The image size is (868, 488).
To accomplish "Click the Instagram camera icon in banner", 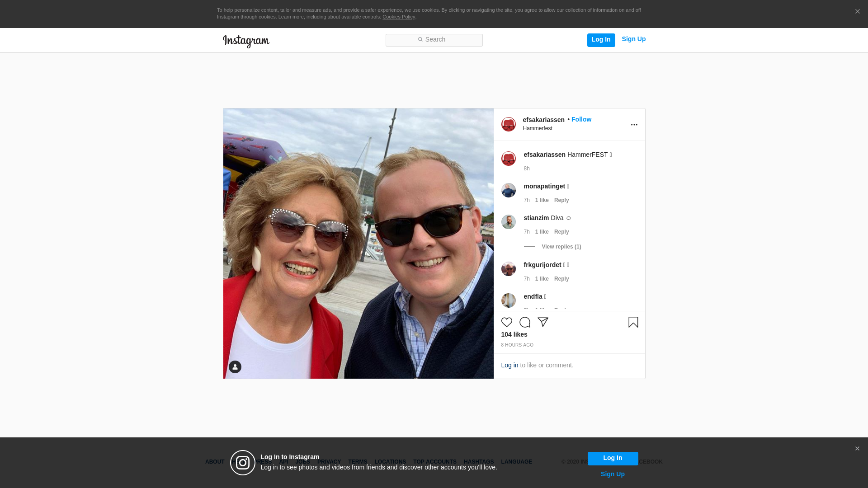I will (x=243, y=463).
